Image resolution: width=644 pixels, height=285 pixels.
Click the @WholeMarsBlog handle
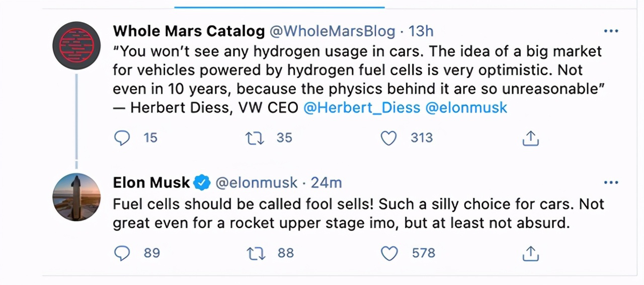click(332, 31)
